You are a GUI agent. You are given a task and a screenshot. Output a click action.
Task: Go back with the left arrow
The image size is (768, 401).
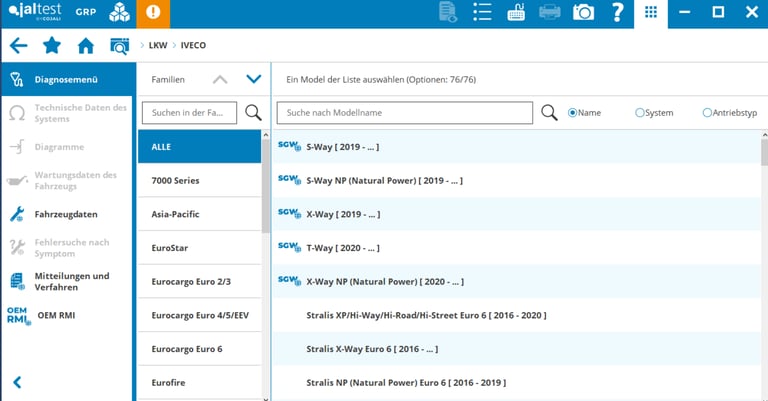click(19, 46)
